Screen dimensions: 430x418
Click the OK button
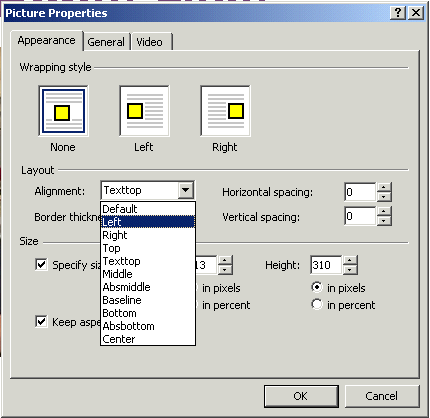tap(301, 396)
